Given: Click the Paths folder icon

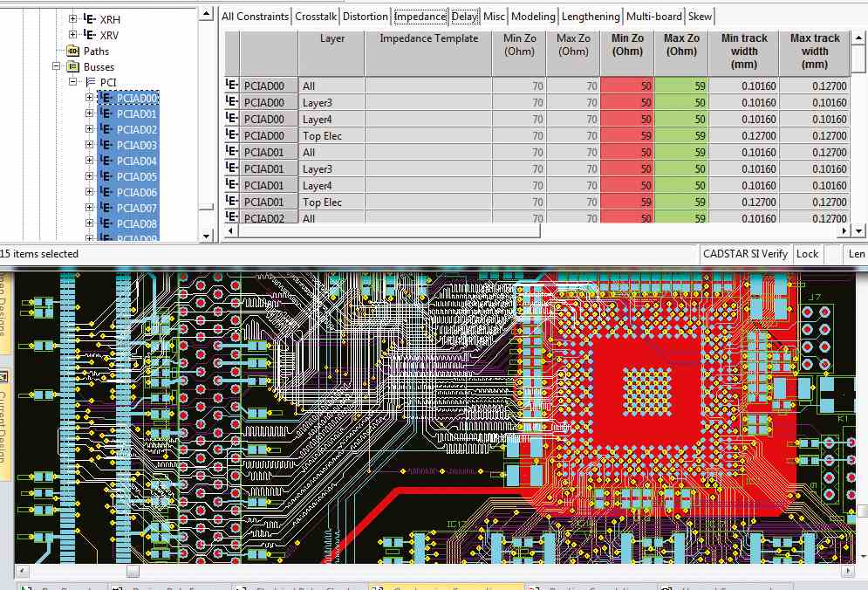Looking at the screenshot, I should pos(72,51).
